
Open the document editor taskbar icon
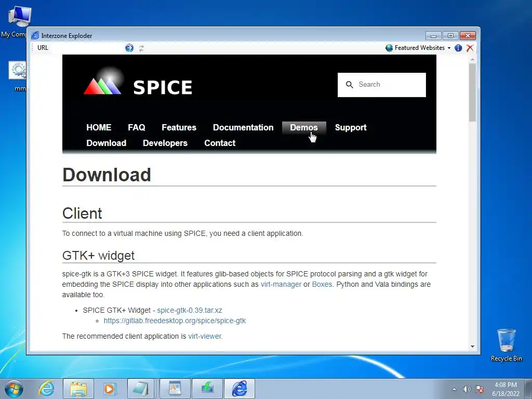[175, 389]
